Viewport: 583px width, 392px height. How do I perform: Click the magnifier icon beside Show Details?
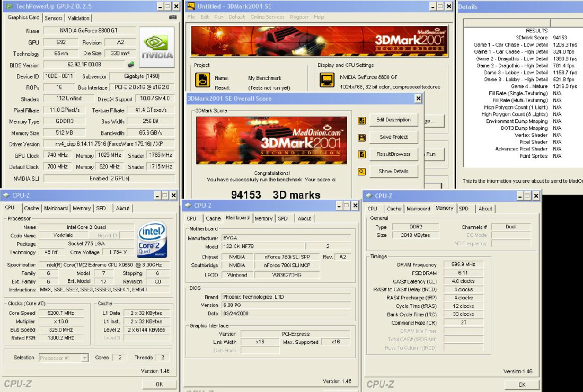pyautogui.click(x=362, y=171)
